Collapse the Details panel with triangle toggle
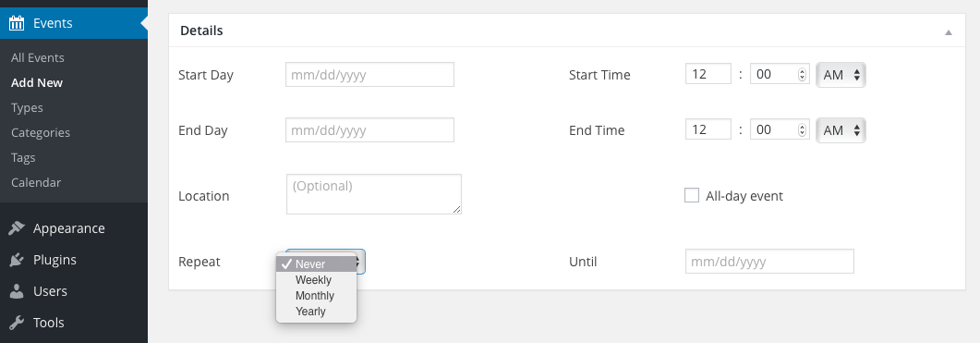Screen dimensions: 980x343 click(948, 32)
